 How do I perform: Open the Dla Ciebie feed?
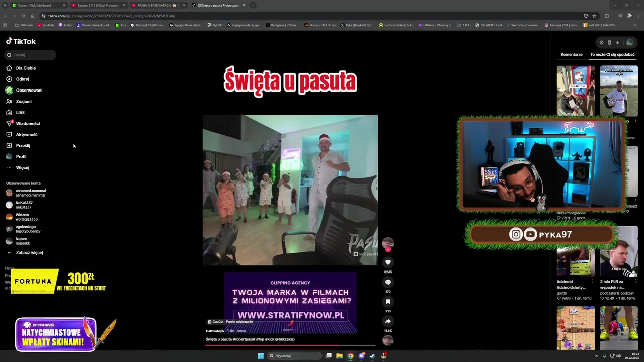click(x=26, y=68)
